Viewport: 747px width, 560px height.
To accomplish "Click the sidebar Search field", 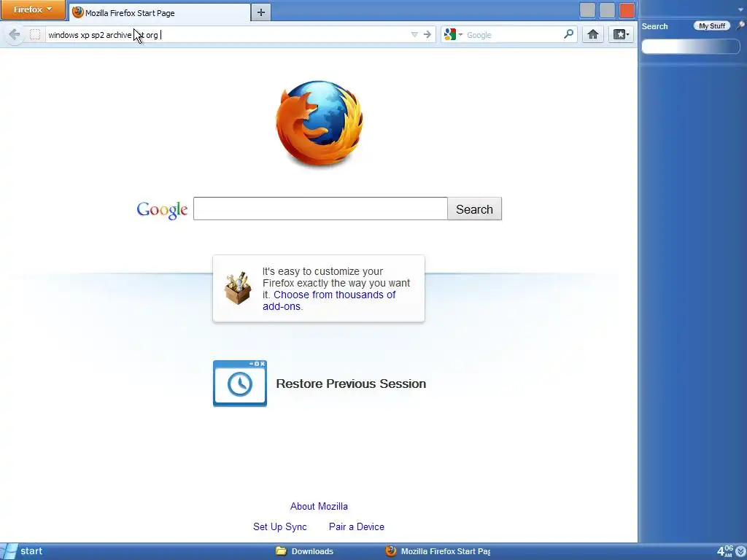I will pyautogui.click(x=690, y=46).
